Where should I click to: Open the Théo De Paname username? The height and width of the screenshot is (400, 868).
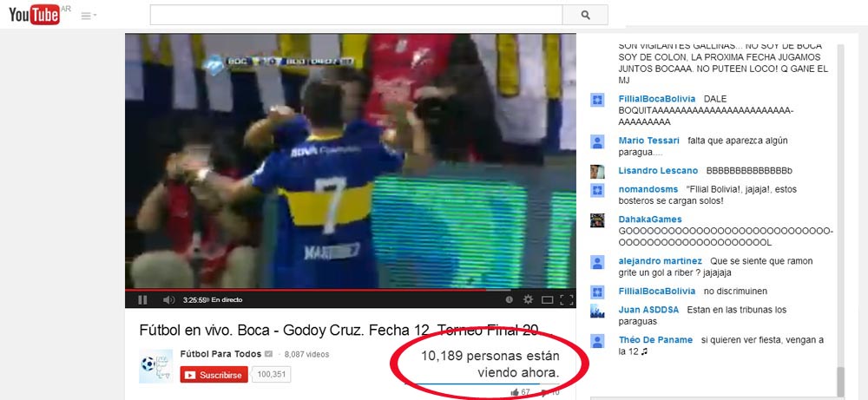(x=655, y=339)
